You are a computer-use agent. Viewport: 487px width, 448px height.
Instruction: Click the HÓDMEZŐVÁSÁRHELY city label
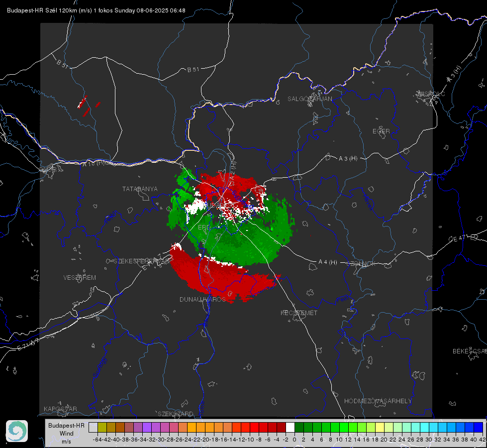[x=378, y=401]
